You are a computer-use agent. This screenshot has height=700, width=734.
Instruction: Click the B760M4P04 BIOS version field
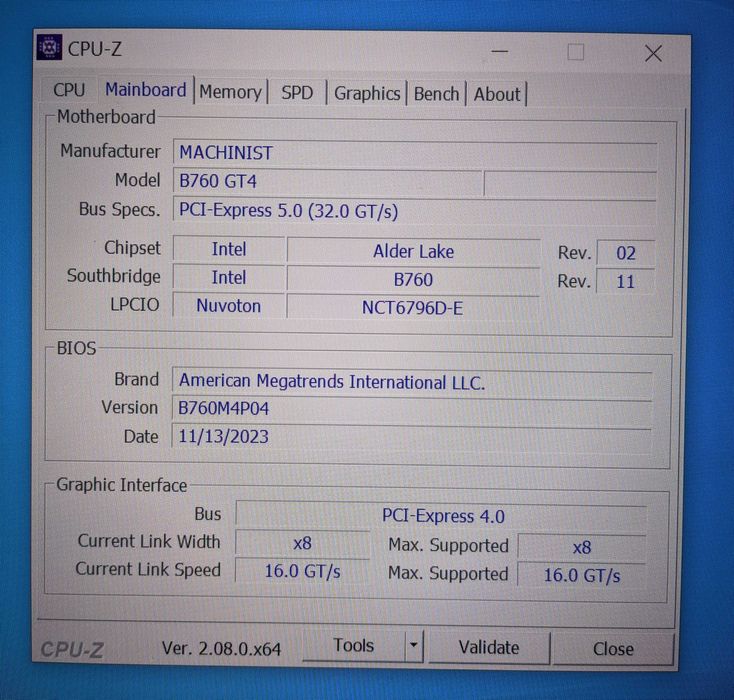[x=412, y=409]
